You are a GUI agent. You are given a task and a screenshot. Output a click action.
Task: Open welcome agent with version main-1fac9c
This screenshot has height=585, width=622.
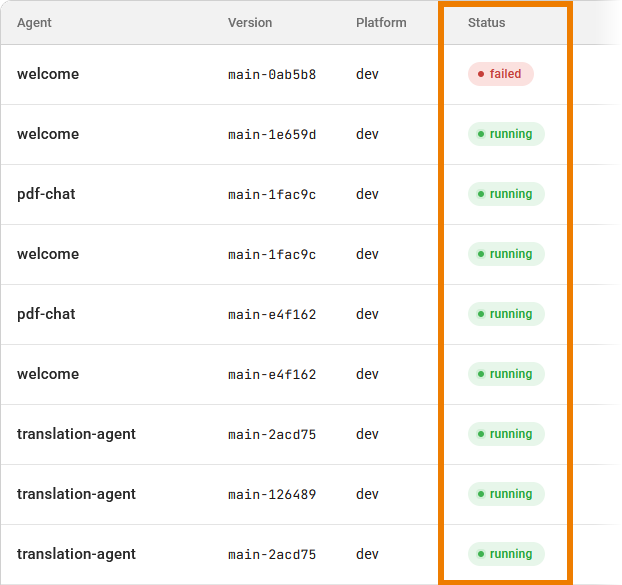point(48,254)
